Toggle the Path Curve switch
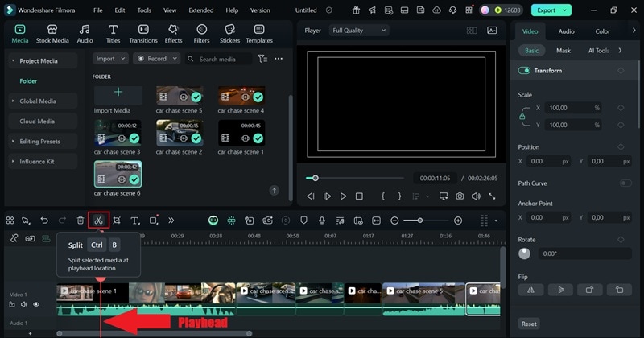The width and height of the screenshot is (644, 338). pyautogui.click(x=625, y=183)
